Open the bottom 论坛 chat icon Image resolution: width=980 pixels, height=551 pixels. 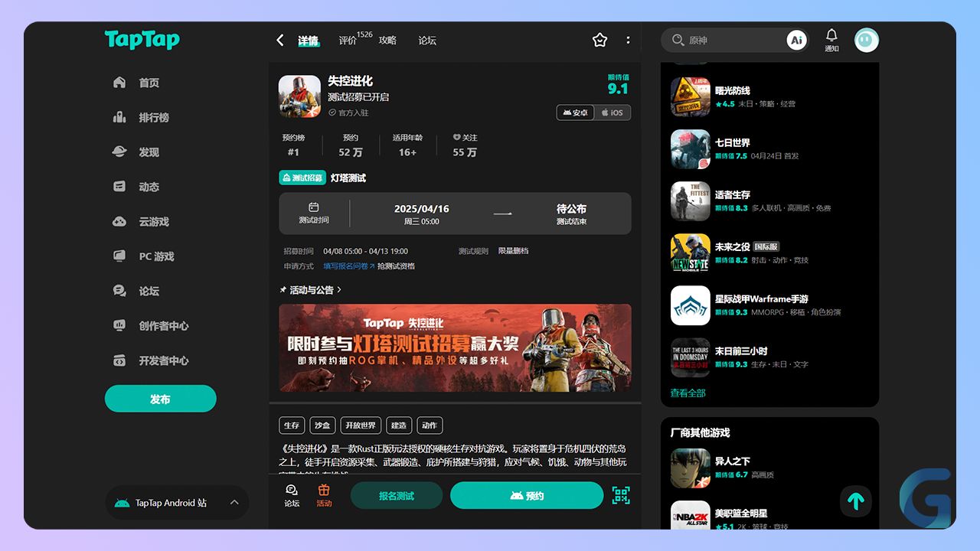pyautogui.click(x=292, y=495)
